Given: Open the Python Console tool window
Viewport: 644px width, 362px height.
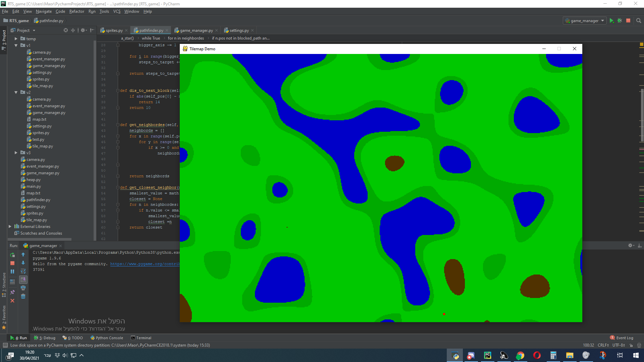Looking at the screenshot, I should (x=107, y=338).
